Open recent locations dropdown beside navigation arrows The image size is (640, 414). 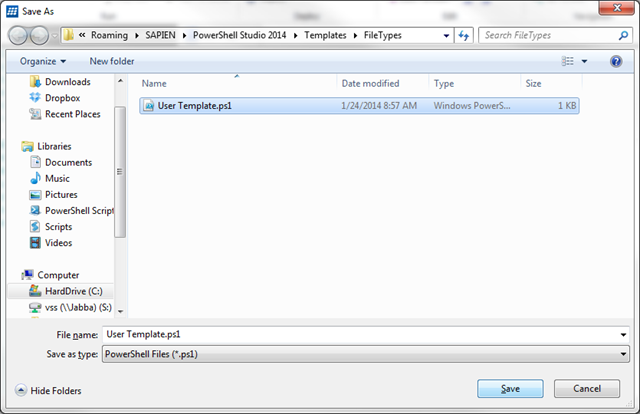[x=54, y=36]
